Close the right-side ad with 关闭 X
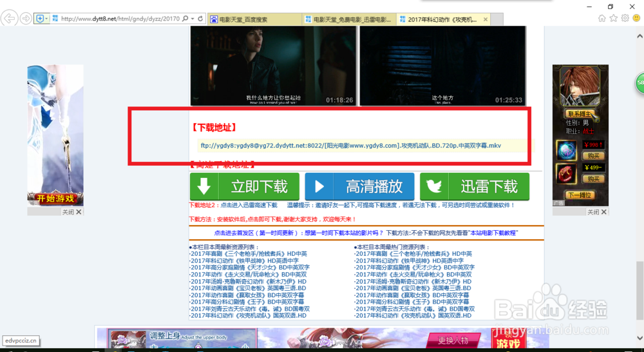The height and width of the screenshot is (352, 644). [x=597, y=211]
